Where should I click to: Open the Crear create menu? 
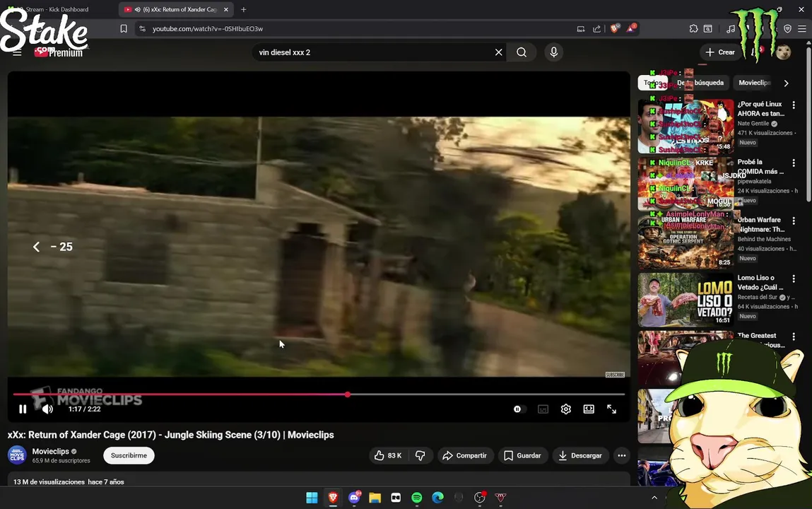[x=720, y=52]
